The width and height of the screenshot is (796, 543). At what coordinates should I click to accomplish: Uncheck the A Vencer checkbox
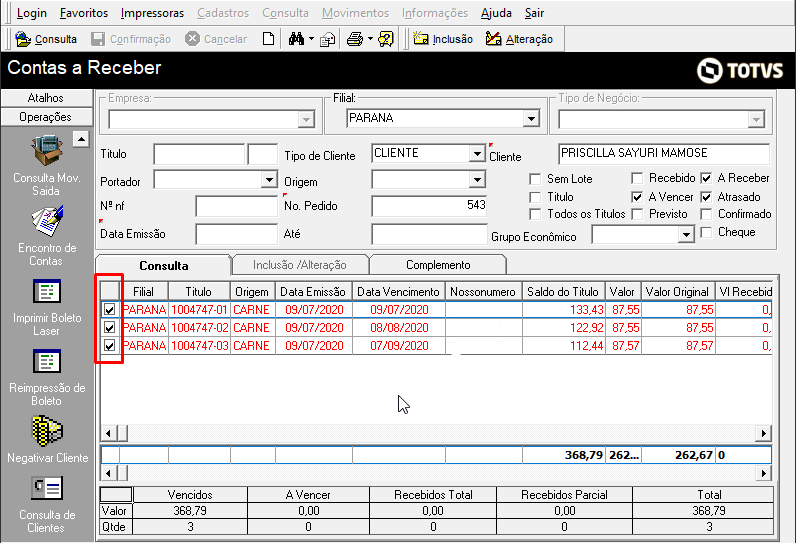click(637, 197)
